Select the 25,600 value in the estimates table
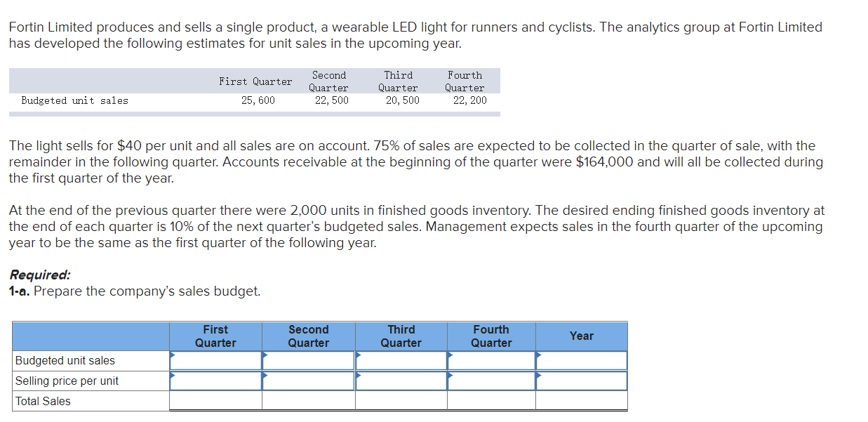The image size is (868, 422). 258,100
